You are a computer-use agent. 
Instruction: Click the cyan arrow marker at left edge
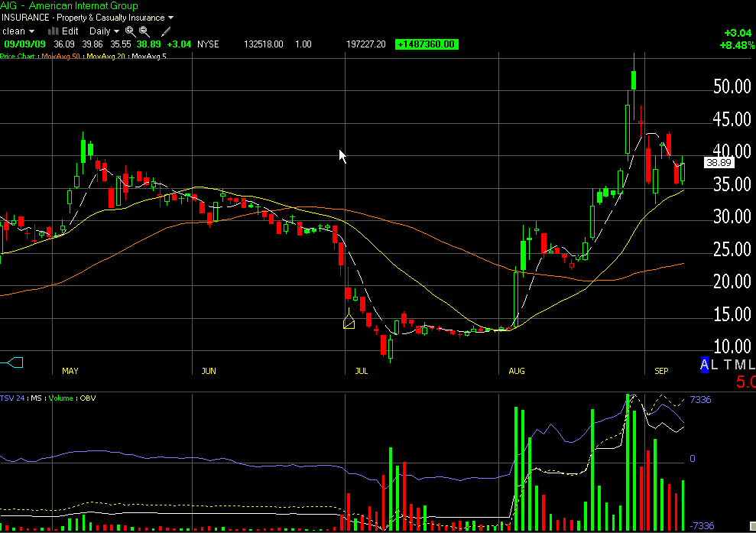click(x=14, y=362)
